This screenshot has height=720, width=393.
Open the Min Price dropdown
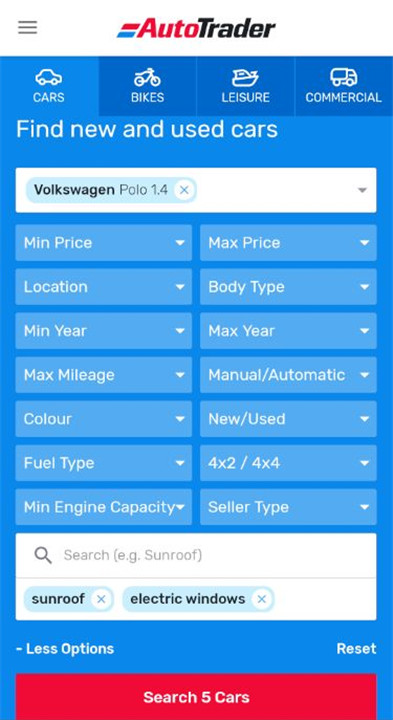click(104, 242)
